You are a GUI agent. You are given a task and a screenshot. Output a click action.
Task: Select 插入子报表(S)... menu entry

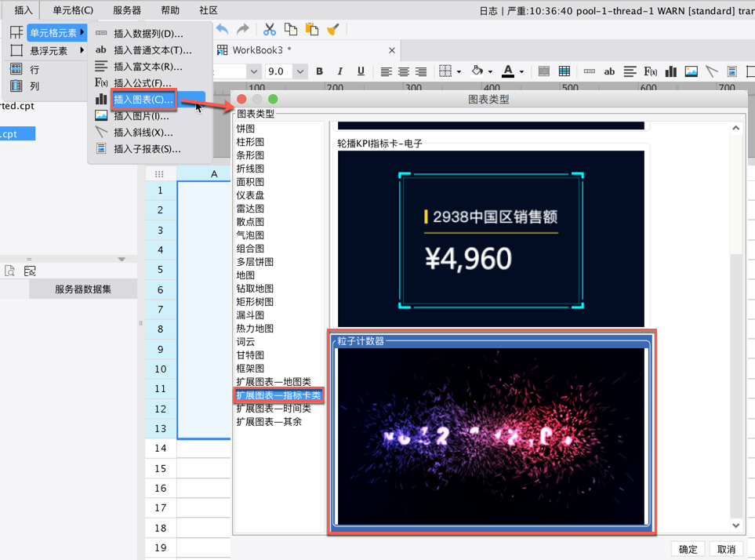click(x=150, y=149)
